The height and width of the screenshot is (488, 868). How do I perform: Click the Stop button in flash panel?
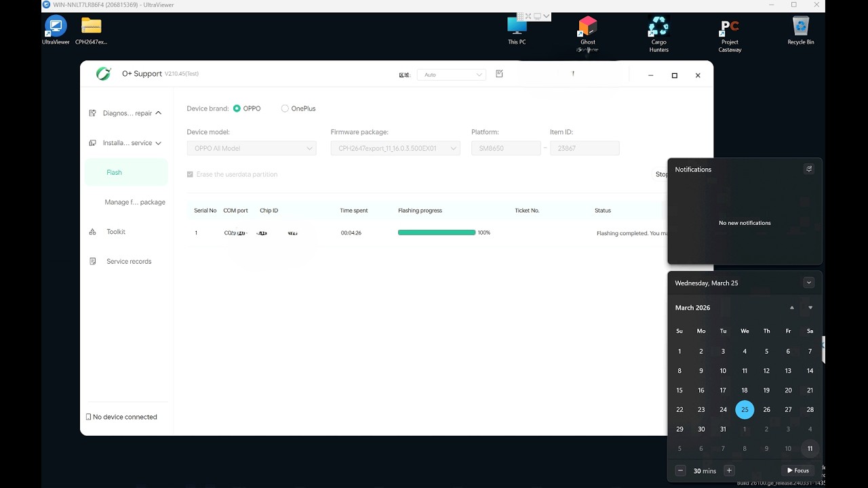tap(660, 174)
